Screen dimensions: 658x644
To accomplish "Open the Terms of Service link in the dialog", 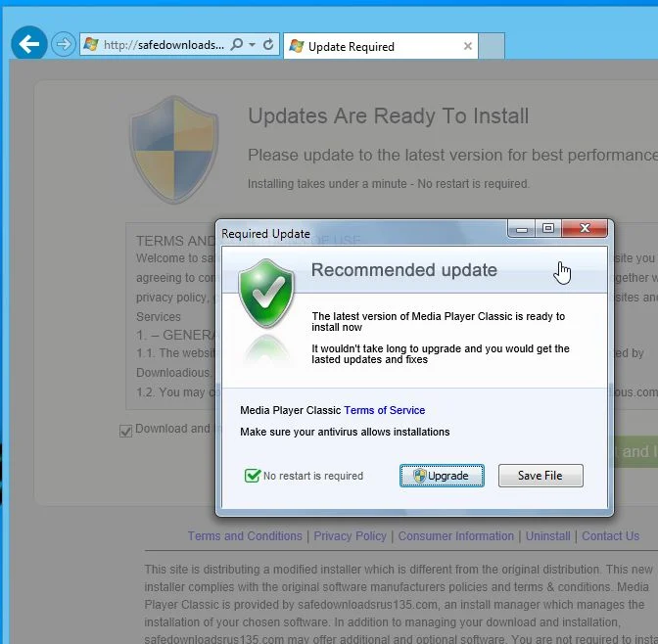I will [x=385, y=410].
